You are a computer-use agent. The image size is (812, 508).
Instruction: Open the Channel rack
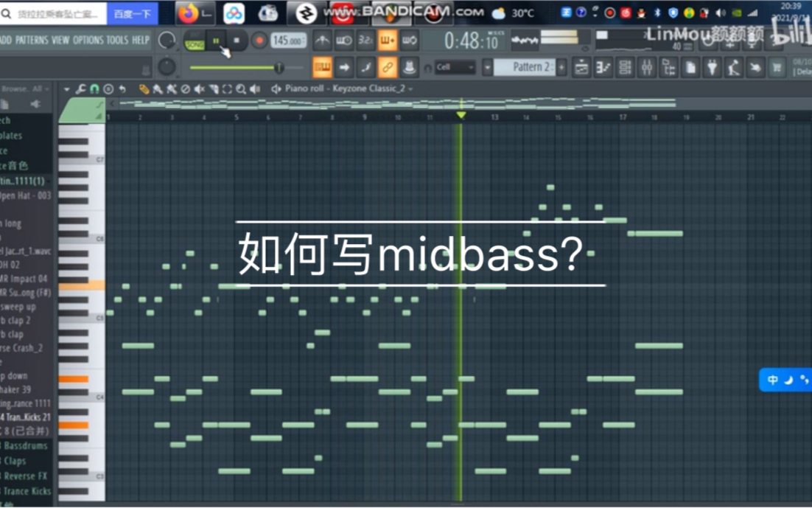pos(624,67)
